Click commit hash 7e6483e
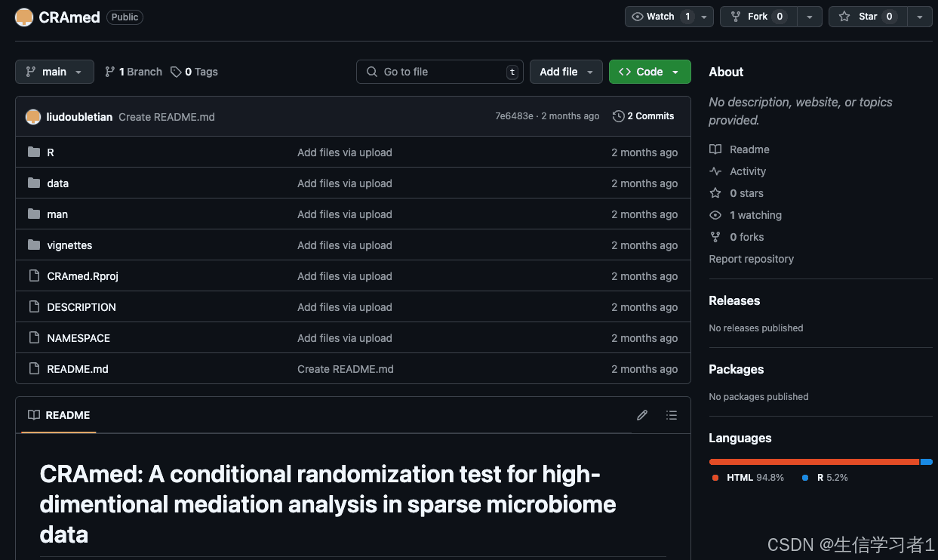 (514, 116)
